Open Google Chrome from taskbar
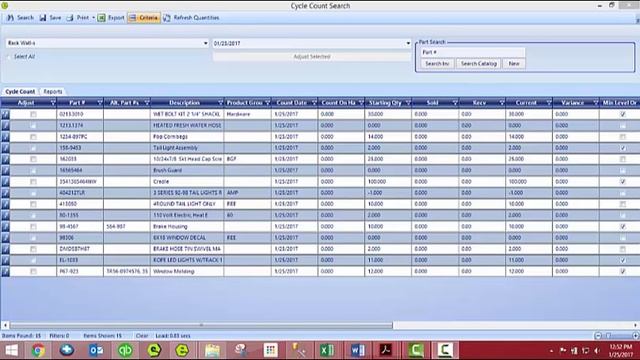This screenshot has height=360, width=640. tap(38, 351)
